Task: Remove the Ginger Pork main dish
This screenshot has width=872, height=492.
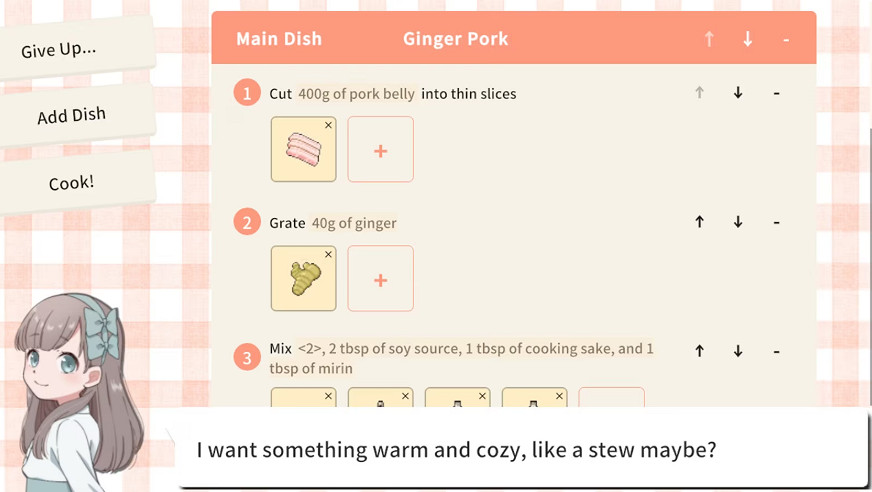Action: 786,39
